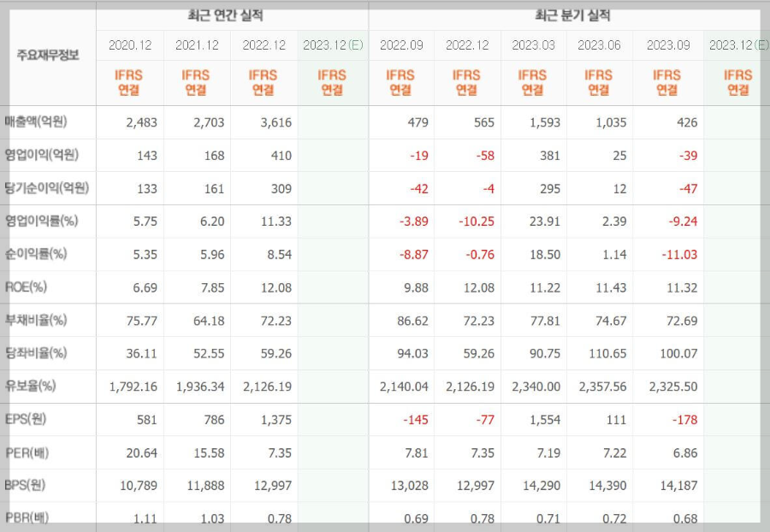The width and height of the screenshot is (770, 532).
Task: Click the red -10.25 operating margin value
Action: [477, 222]
